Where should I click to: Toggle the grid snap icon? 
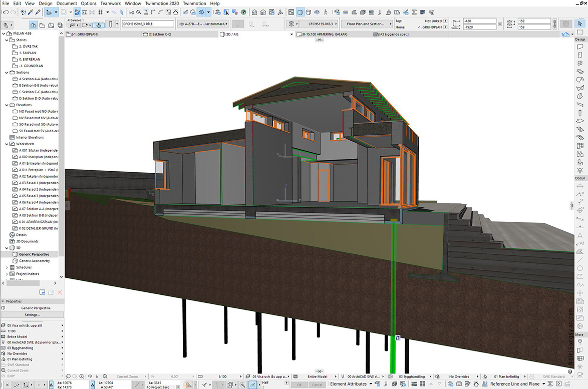click(101, 12)
